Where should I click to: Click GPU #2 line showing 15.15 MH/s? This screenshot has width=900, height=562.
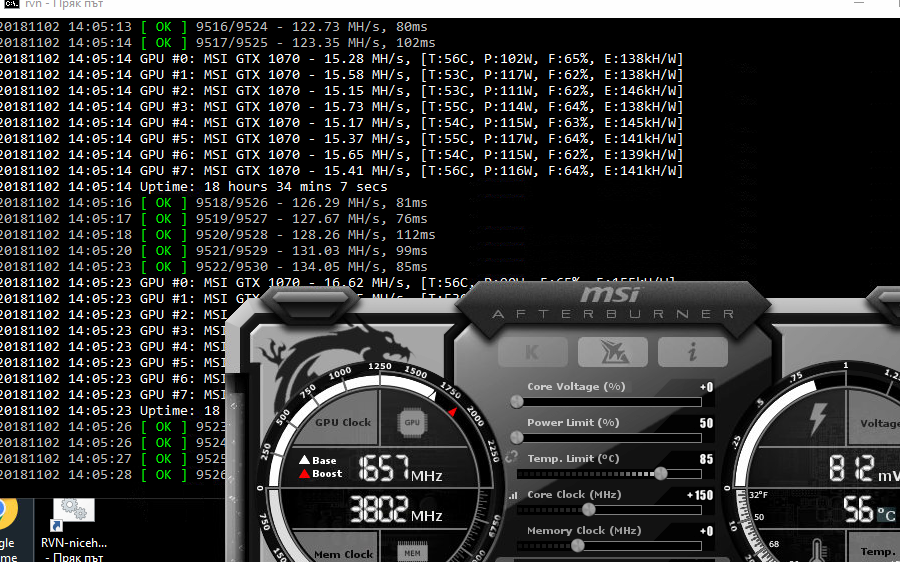point(342,91)
